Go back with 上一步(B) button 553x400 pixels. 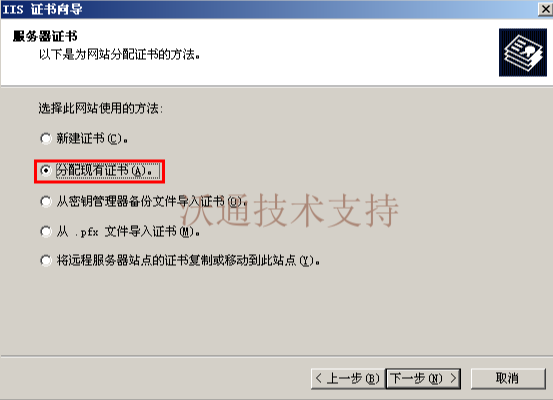(x=348, y=379)
